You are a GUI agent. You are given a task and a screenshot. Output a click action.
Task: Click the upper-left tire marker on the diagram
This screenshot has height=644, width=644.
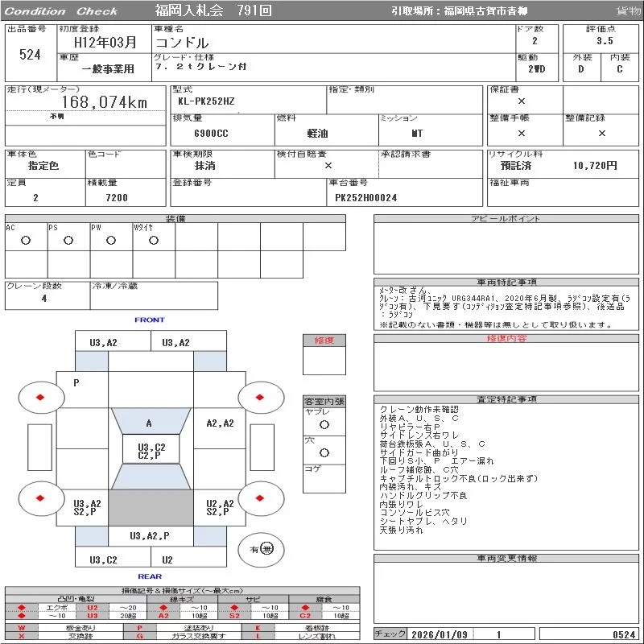39,397
